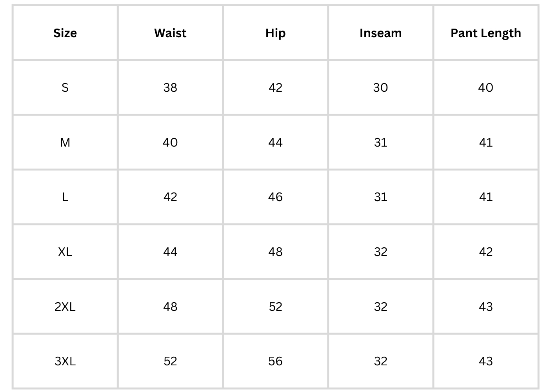Screen dimensions: 549x392
Task: Click the Hip column header
Action: 275,33
